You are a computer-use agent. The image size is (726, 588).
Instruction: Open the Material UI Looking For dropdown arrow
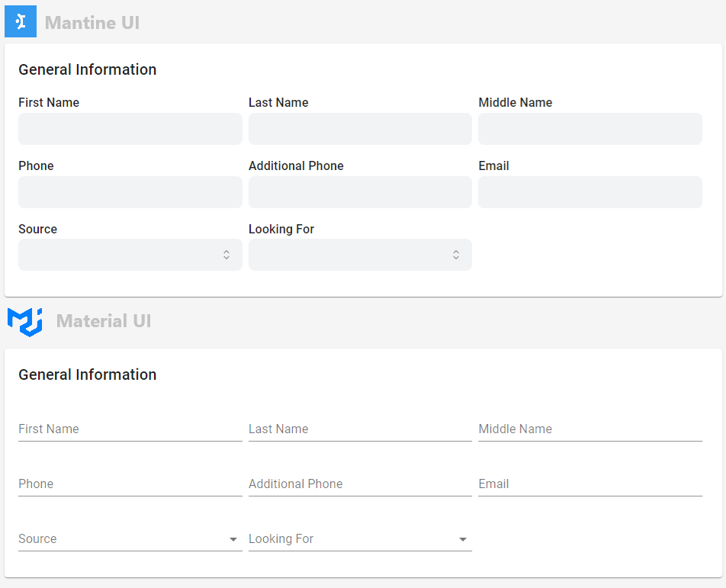(463, 539)
